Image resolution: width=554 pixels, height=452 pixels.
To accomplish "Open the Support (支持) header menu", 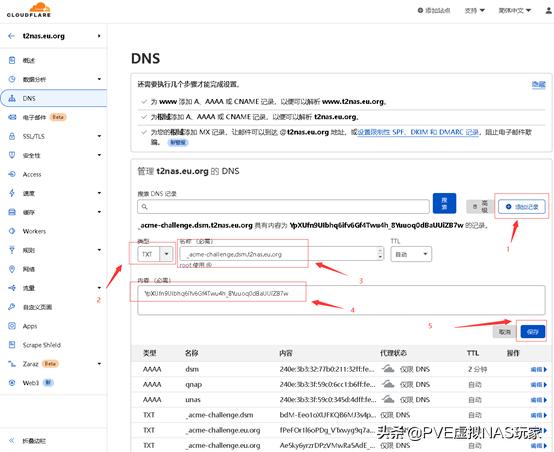I will click(x=474, y=11).
